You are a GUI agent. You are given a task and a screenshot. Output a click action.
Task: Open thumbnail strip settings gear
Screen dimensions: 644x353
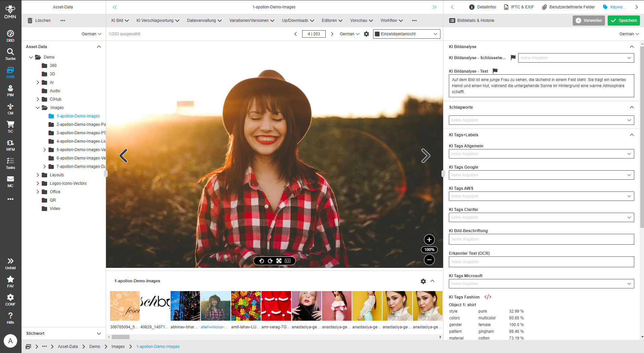click(423, 281)
